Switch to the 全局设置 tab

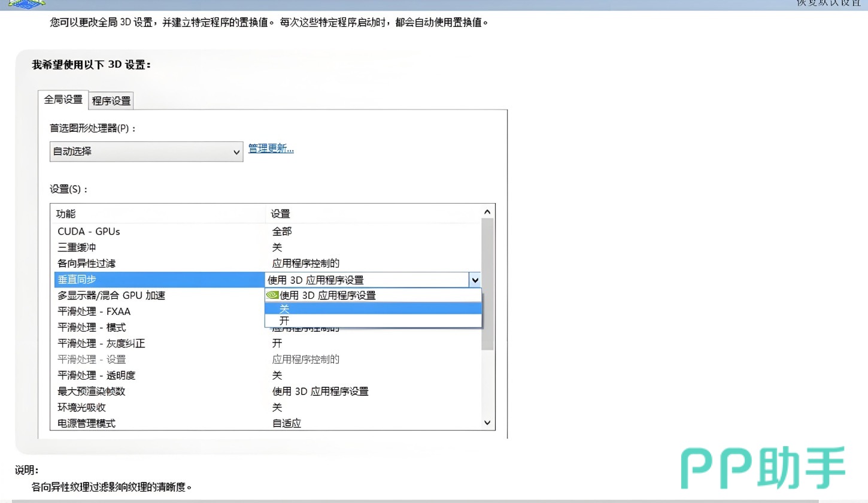point(63,99)
